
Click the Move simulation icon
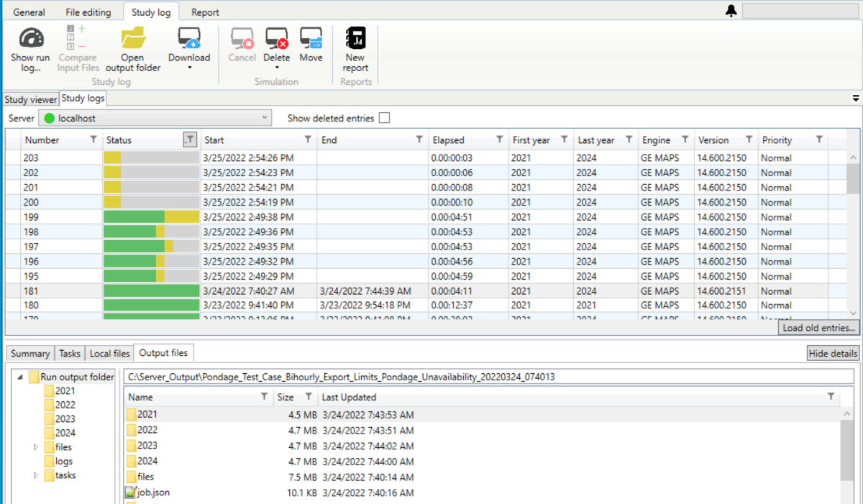311,37
